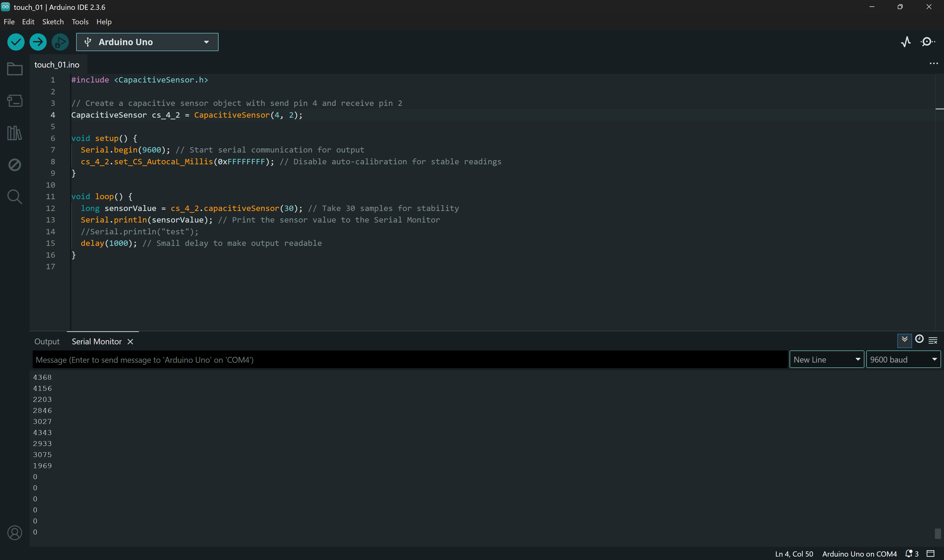Click serial output value 2203

pos(42,399)
